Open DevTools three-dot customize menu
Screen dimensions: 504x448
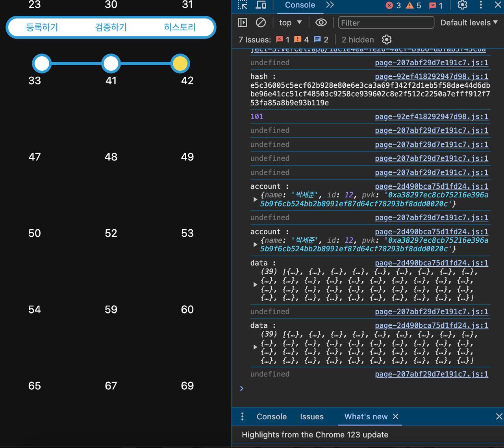481,5
